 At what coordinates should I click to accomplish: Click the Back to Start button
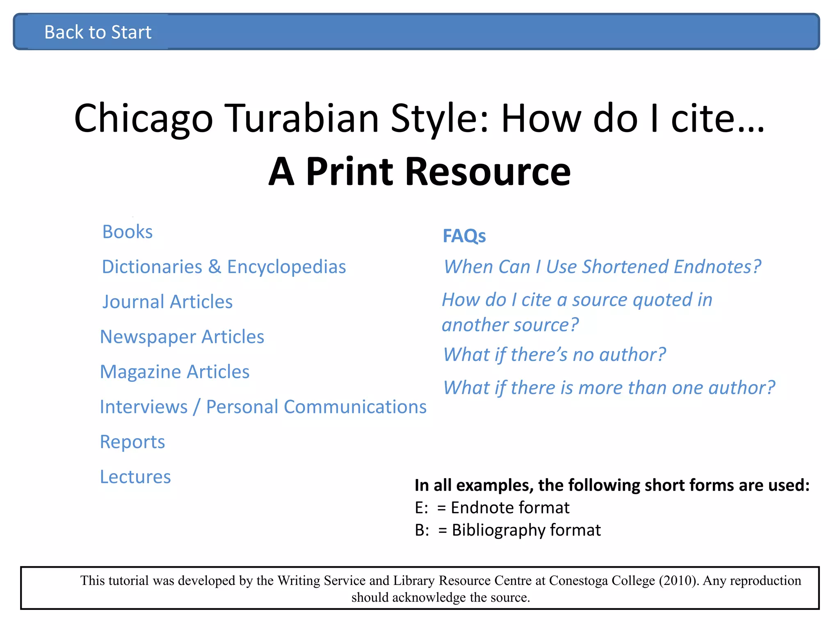[x=98, y=32]
